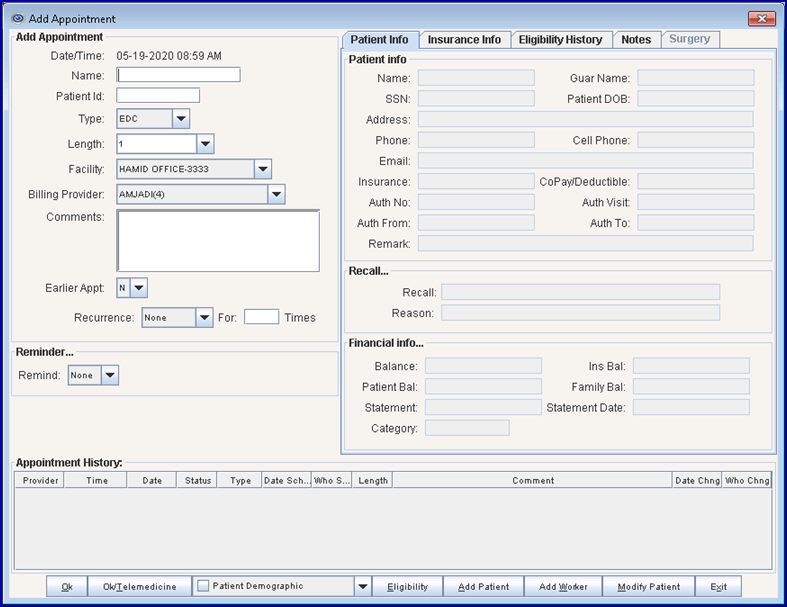
Task: Click the date/time text 05-19-2020 08:59 AM
Action: pos(169,56)
